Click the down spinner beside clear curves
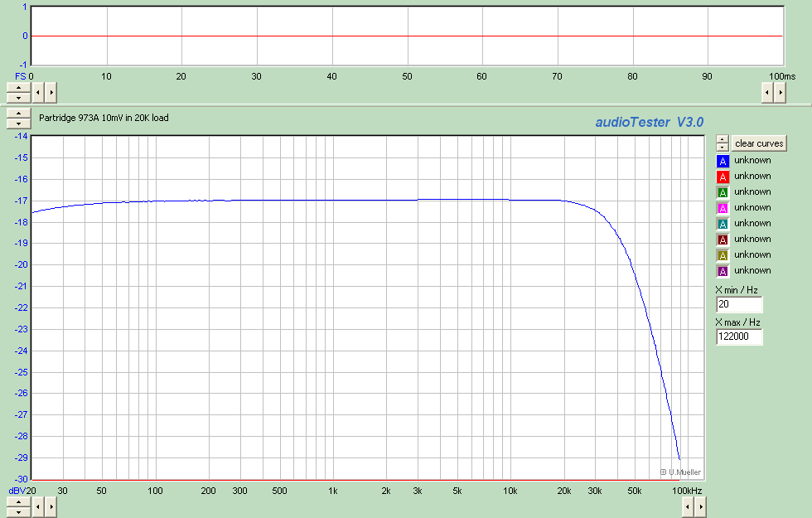This screenshot has height=518, width=812. 723,148
